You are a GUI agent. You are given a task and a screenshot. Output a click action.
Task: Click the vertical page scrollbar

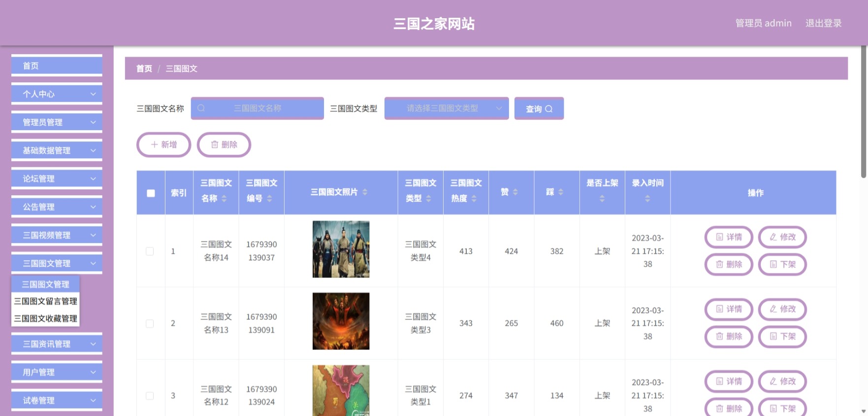pyautogui.click(x=864, y=112)
